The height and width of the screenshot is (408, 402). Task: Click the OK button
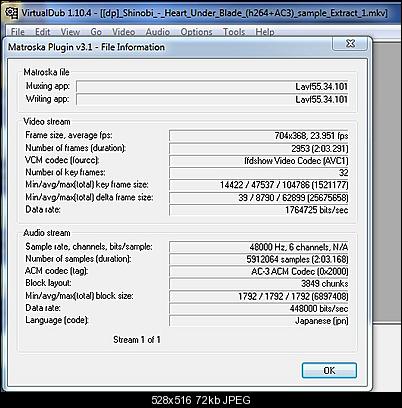pos(329,370)
